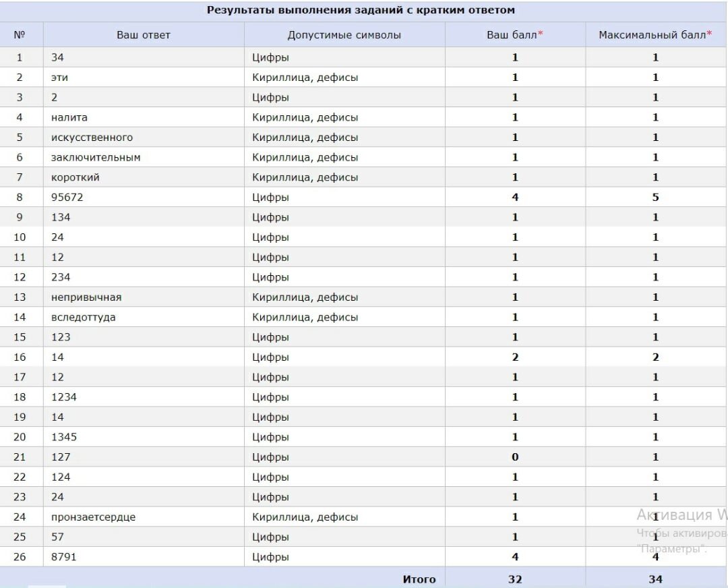The image size is (728, 588).
Task: Select the table title 'Результаты выполнения заданий с кратким ответом'
Action: coord(361,10)
